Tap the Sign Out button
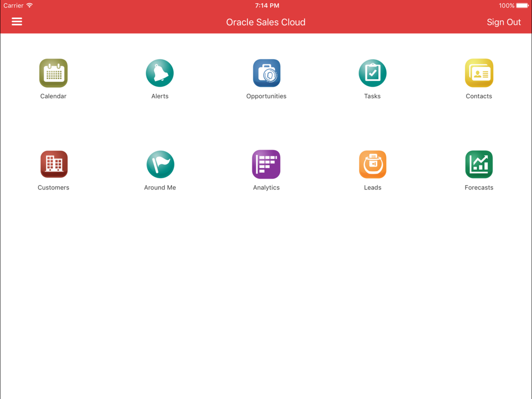Viewport: 532px width, 399px height. point(503,22)
